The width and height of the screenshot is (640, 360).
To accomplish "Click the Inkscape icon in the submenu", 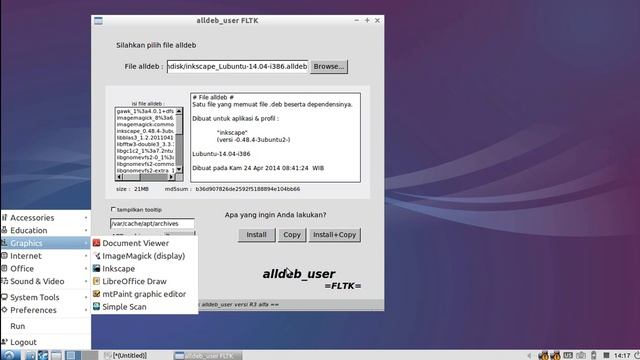I will (x=96, y=269).
